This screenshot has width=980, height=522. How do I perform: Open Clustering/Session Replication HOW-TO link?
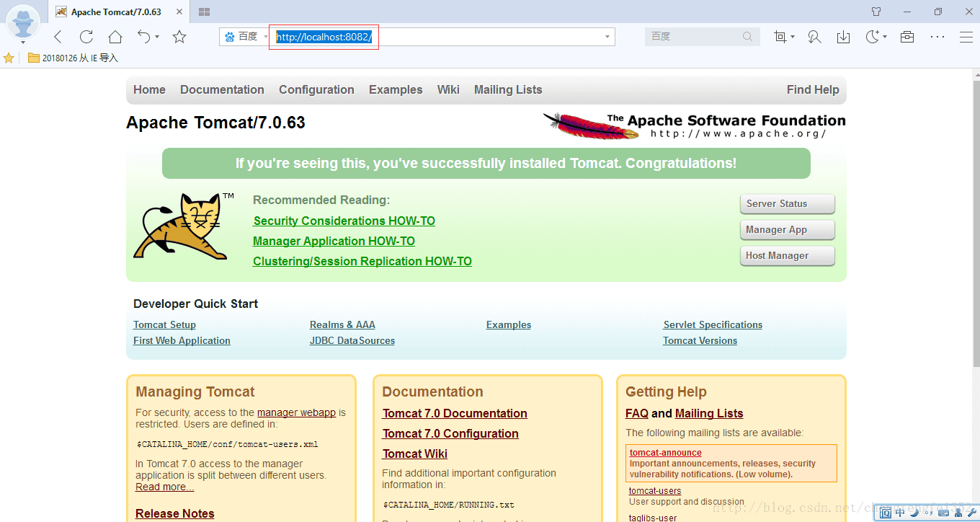(362, 261)
